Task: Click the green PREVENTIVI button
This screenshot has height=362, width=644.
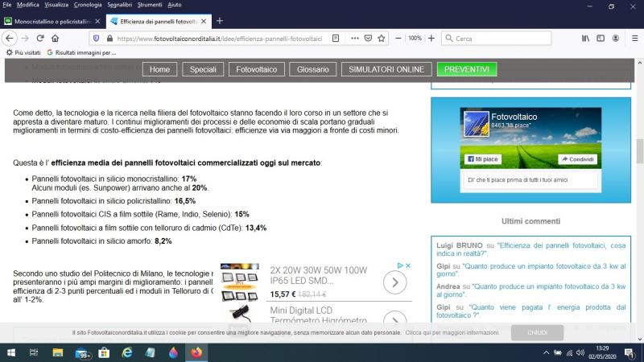Action: click(x=466, y=69)
